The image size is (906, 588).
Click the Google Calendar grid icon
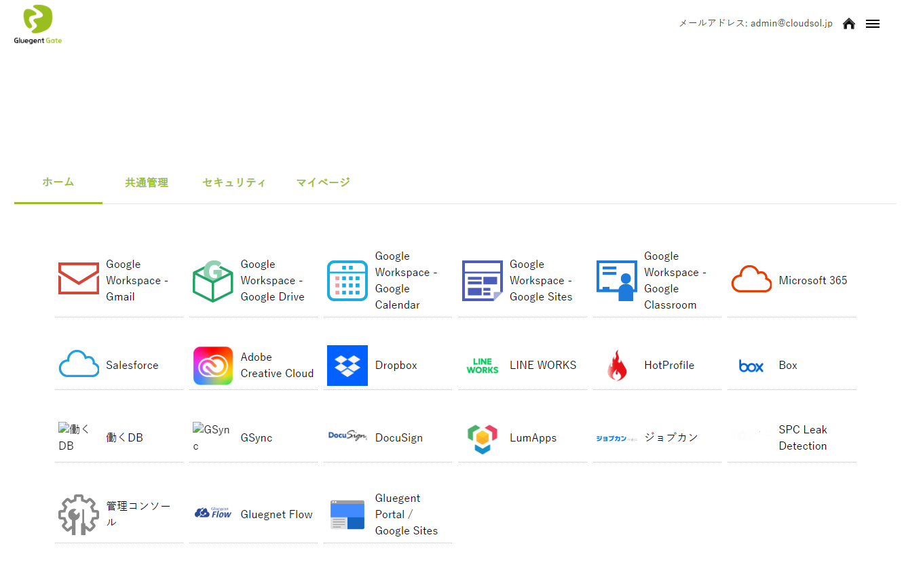347,281
